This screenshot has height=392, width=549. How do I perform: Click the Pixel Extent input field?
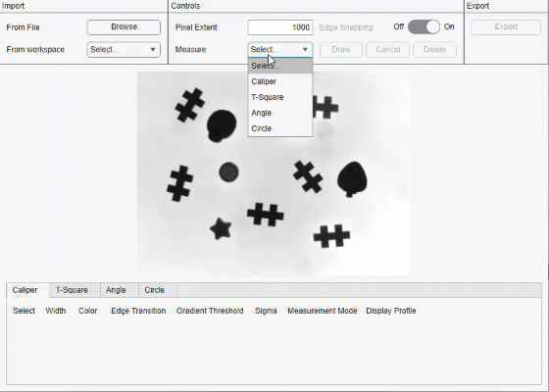click(280, 27)
